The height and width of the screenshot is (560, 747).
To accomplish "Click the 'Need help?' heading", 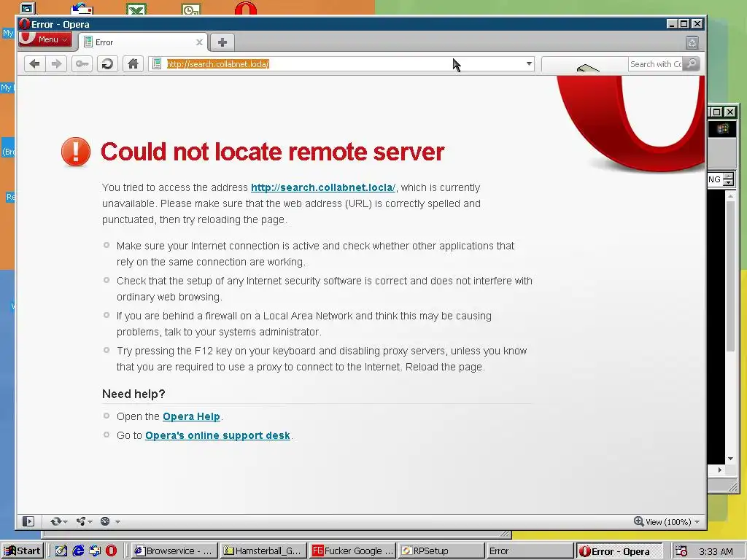I will point(133,394).
